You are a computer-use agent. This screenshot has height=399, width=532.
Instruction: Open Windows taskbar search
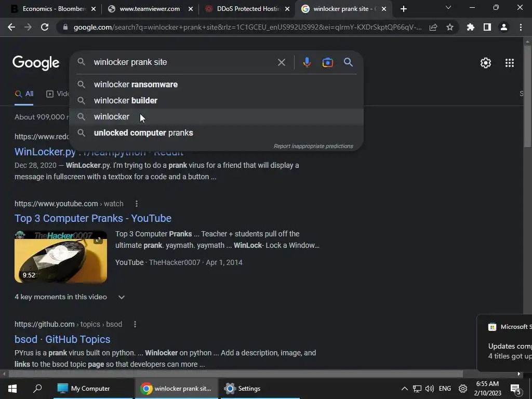pyautogui.click(x=37, y=389)
